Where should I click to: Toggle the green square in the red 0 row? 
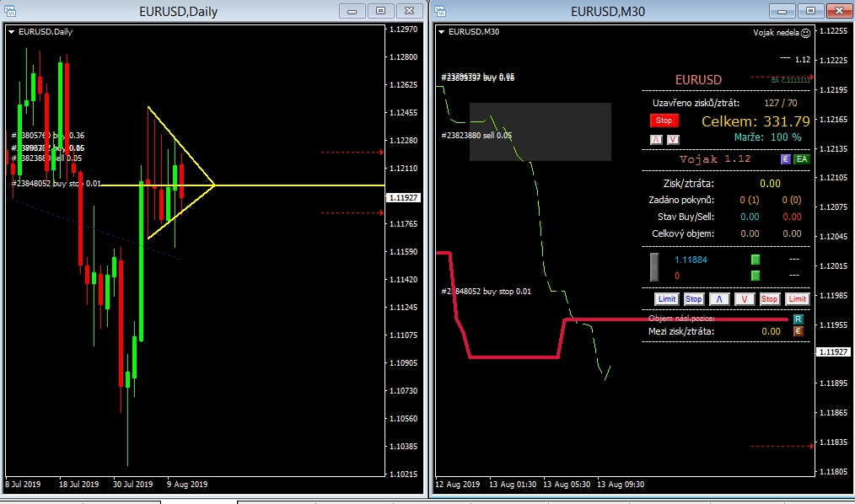(x=756, y=275)
